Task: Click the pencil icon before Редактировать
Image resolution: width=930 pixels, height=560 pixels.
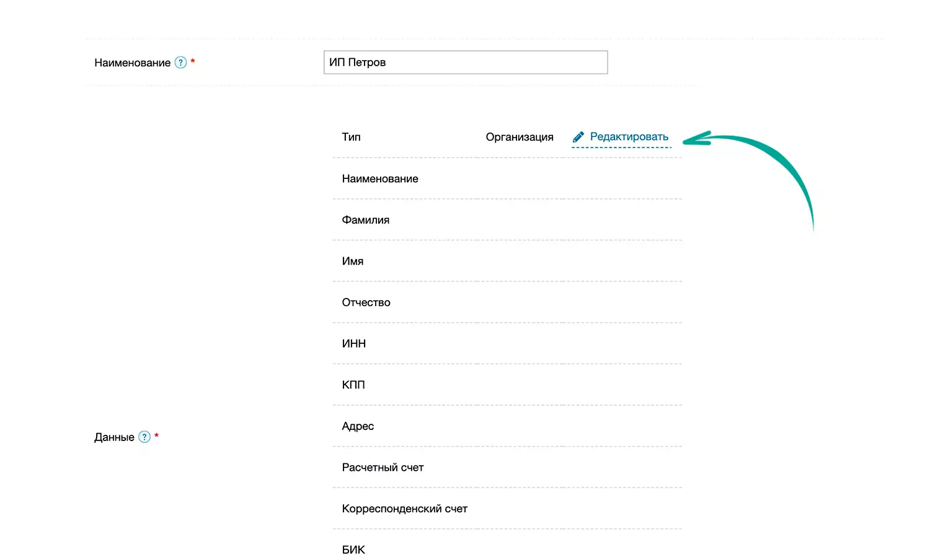Action: [578, 137]
